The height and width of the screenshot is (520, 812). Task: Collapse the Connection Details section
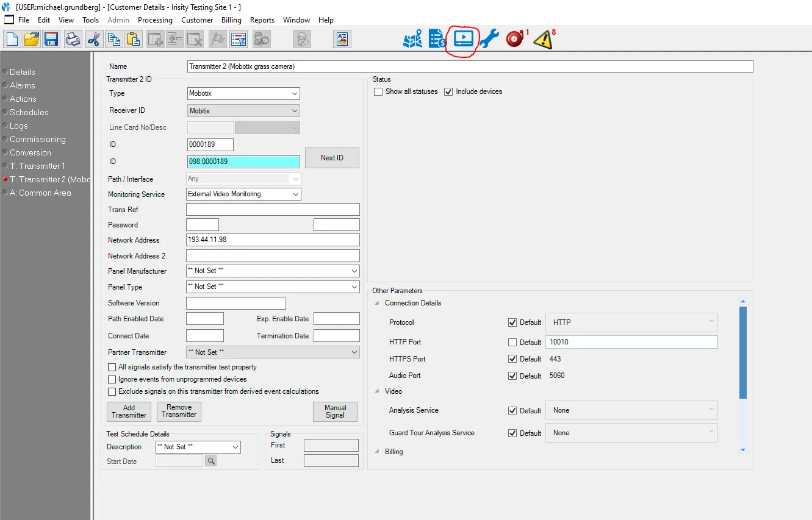pyautogui.click(x=376, y=303)
